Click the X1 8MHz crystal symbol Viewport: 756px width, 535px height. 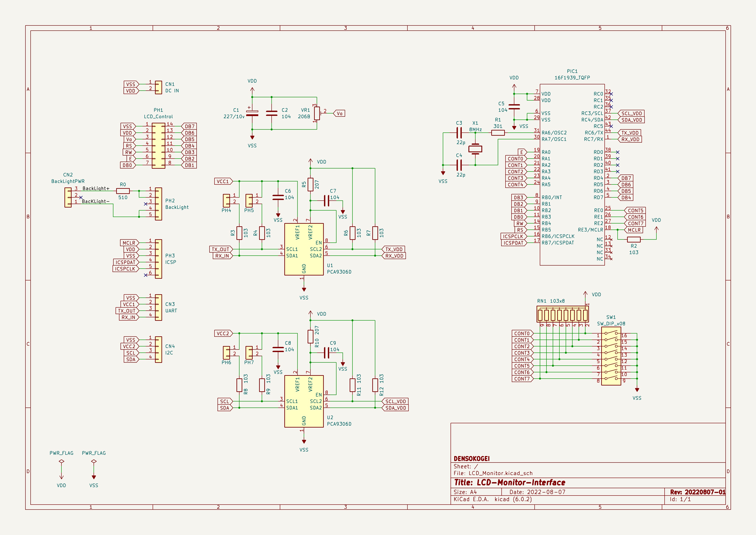475,149
